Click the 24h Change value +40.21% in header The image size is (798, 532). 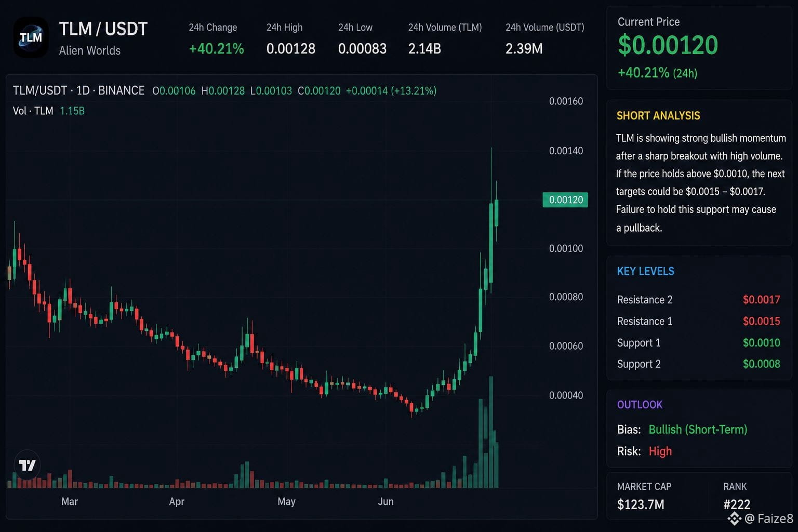tap(216, 49)
